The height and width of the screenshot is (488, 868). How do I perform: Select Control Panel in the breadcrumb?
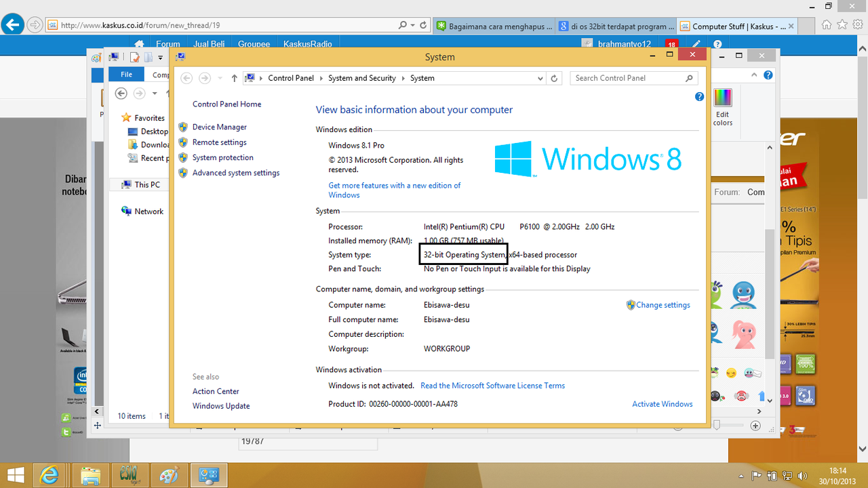coord(291,78)
